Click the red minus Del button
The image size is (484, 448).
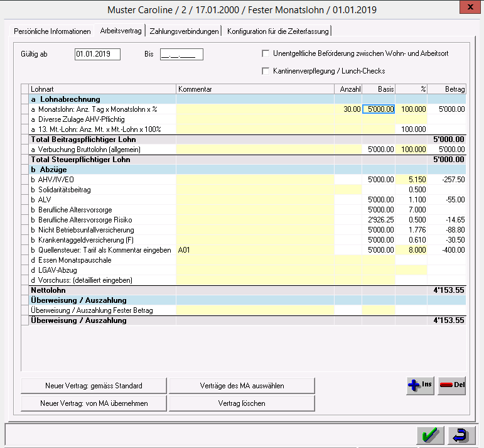452,386
